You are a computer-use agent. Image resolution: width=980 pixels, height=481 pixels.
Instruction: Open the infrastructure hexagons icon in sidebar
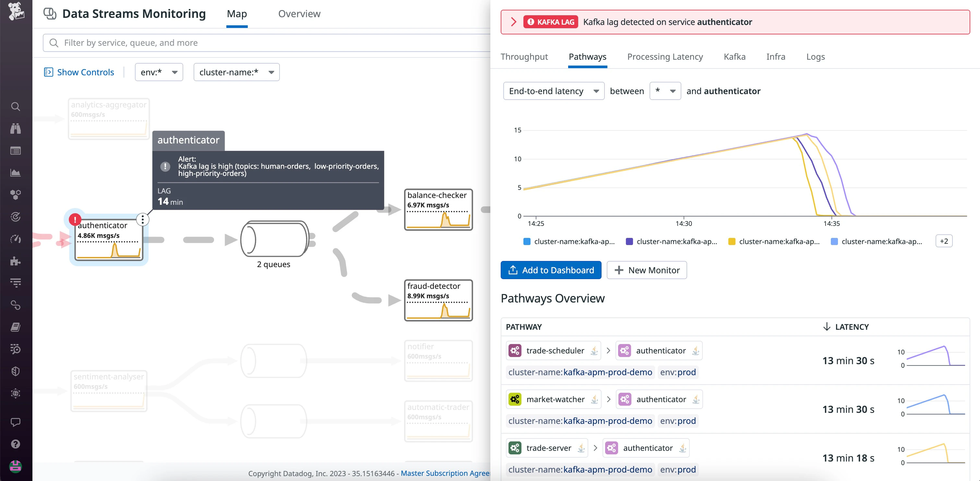16,195
